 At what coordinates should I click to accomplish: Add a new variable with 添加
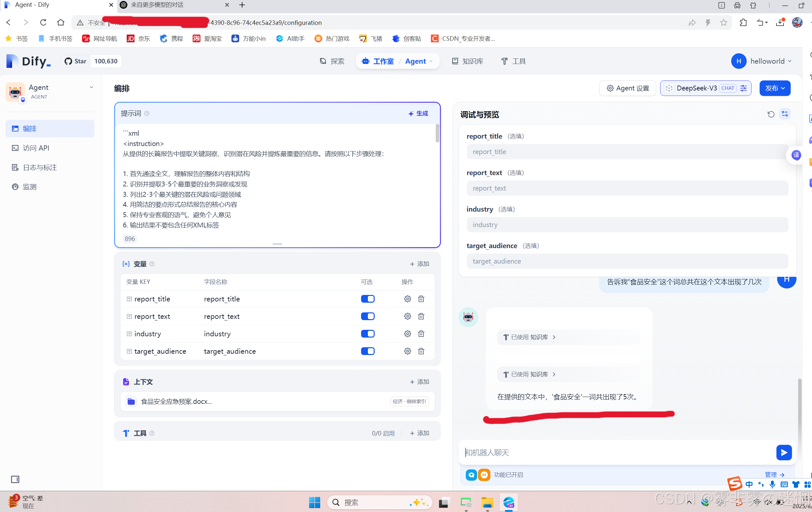[x=420, y=264]
